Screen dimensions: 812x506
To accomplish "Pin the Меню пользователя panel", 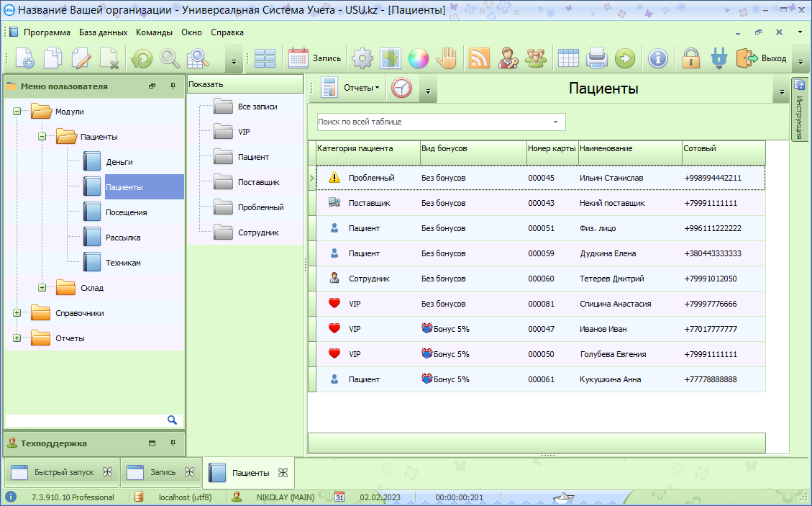I will click(x=173, y=86).
